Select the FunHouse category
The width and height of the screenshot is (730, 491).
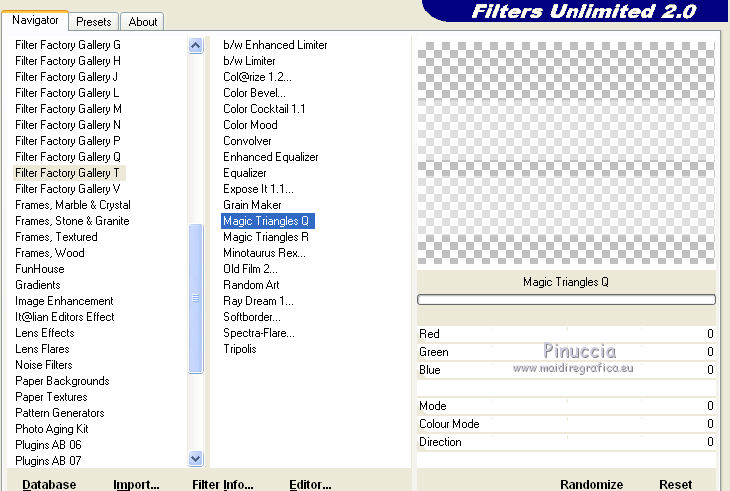pos(40,269)
